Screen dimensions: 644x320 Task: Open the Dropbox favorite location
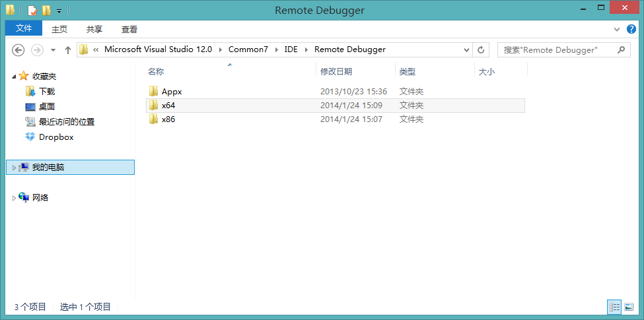click(56, 137)
